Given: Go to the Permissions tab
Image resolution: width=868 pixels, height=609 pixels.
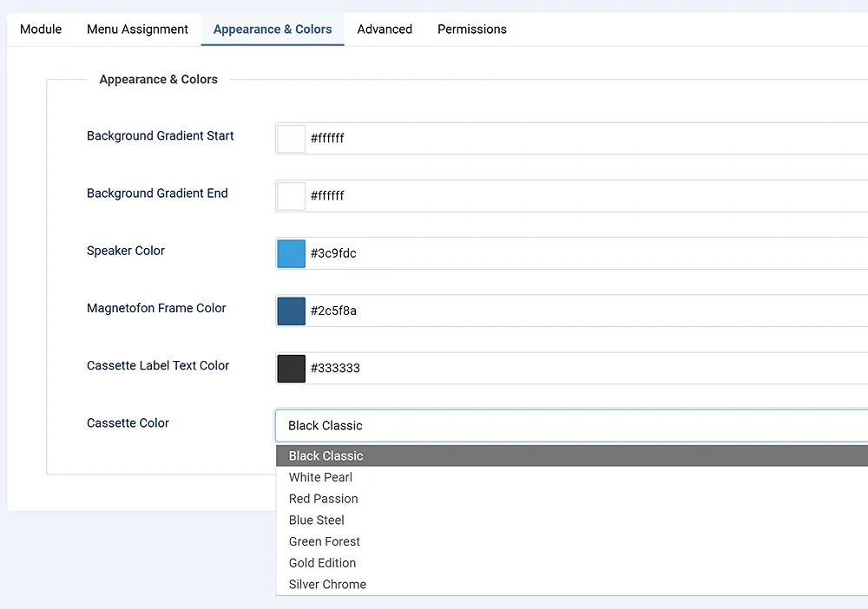Looking at the screenshot, I should click(472, 29).
